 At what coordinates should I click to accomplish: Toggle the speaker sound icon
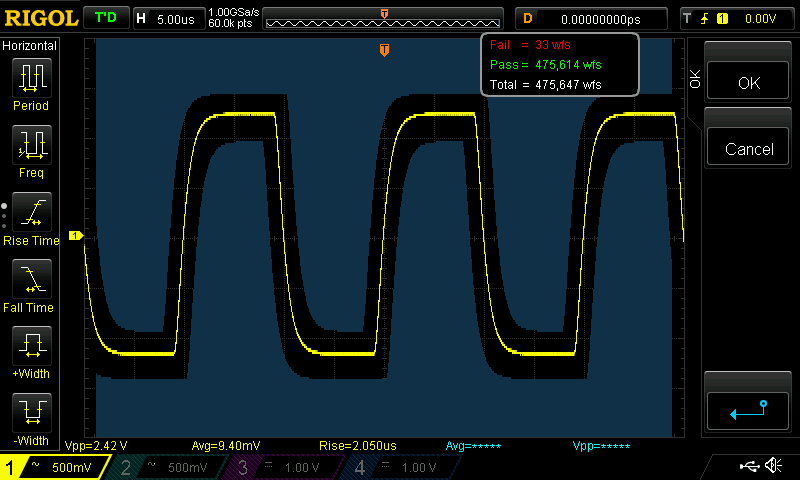[773, 466]
